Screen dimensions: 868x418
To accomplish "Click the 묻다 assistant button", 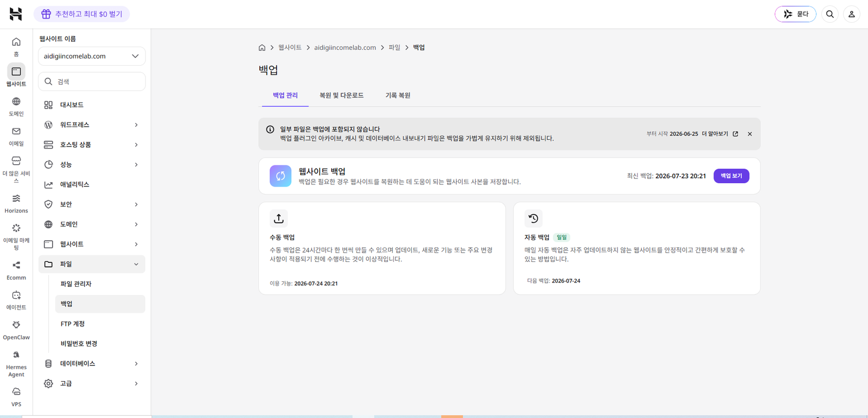I will [795, 14].
